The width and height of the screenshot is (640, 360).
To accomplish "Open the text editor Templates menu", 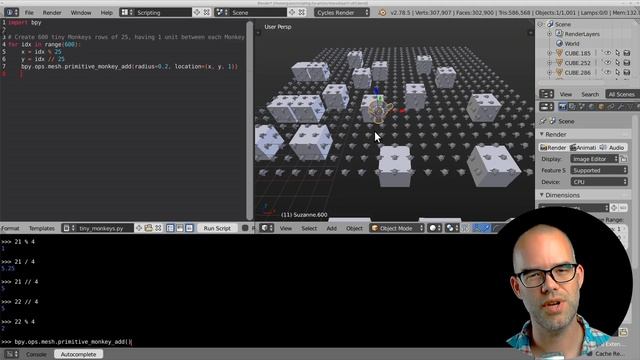I will 42,228.
